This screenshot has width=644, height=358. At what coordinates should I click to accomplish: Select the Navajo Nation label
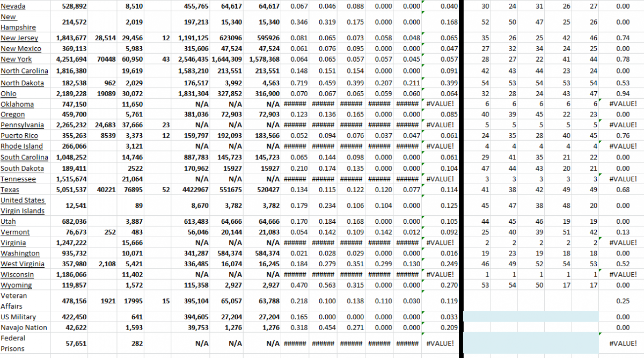click(x=23, y=327)
